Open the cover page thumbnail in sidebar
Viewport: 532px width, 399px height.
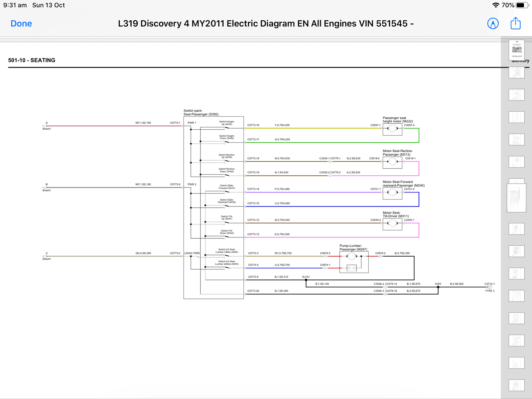tap(516, 50)
